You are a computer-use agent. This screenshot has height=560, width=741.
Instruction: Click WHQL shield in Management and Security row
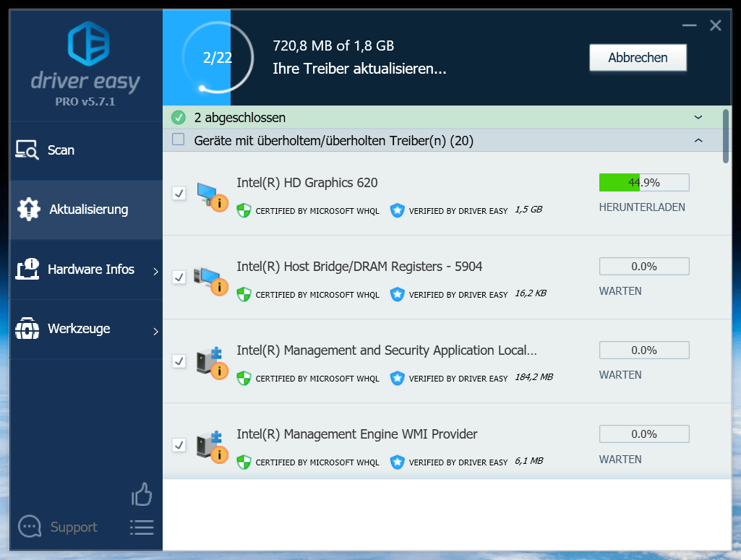coord(244,378)
